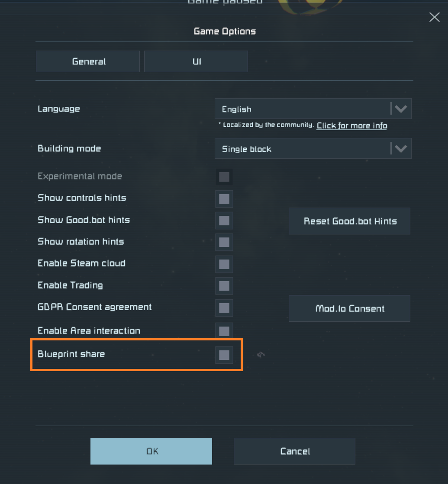The width and height of the screenshot is (448, 484).
Task: Toggle Enable Area interaction checkbox
Action: coord(224,331)
